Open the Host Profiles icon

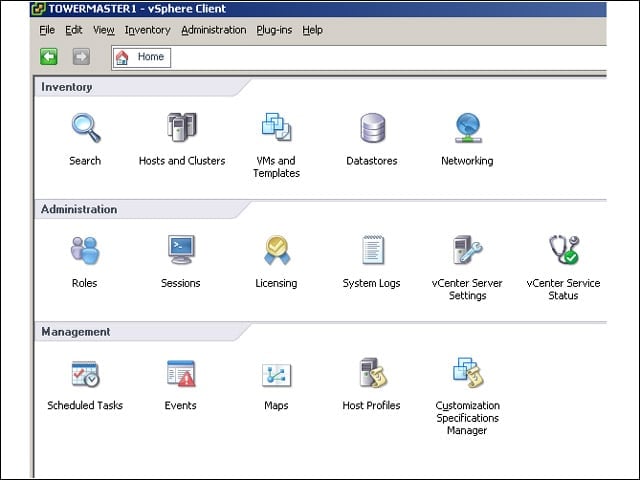[x=373, y=373]
